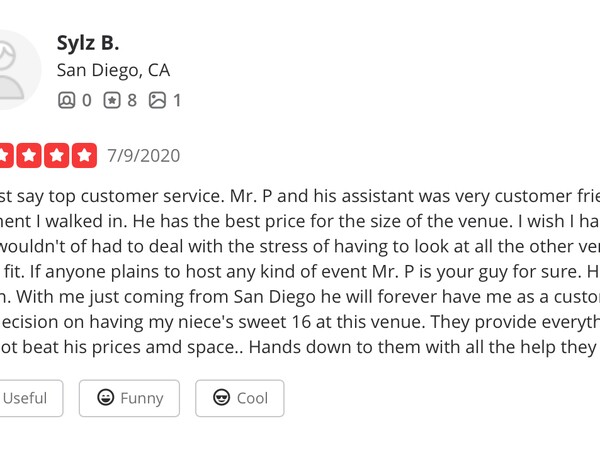Click the sunglasses face emoji icon
This screenshot has width=600, height=450.
(222, 397)
